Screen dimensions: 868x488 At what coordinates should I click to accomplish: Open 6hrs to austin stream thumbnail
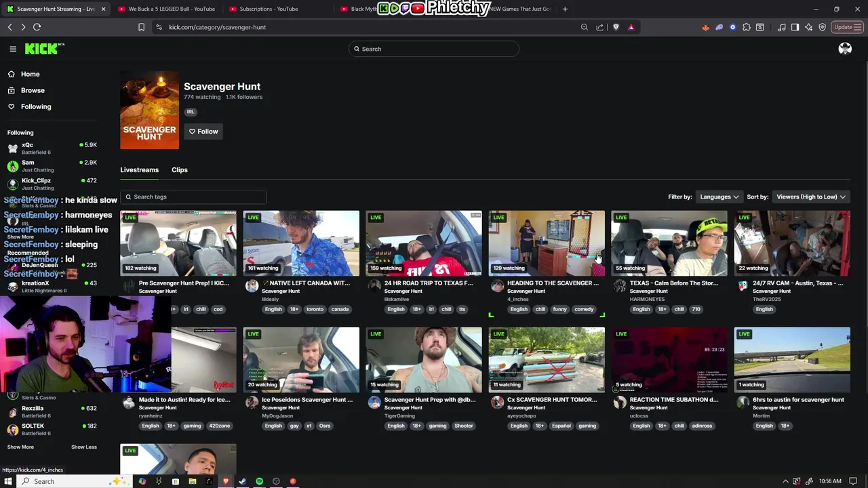point(792,360)
